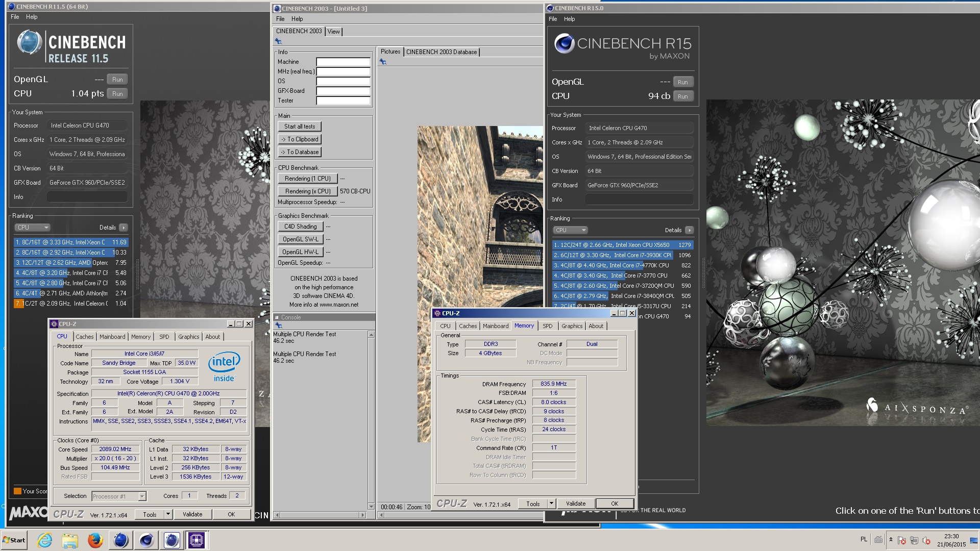
Task: Open Tools dropdown arrow in CPU-Z CPU window
Action: [x=168, y=514]
